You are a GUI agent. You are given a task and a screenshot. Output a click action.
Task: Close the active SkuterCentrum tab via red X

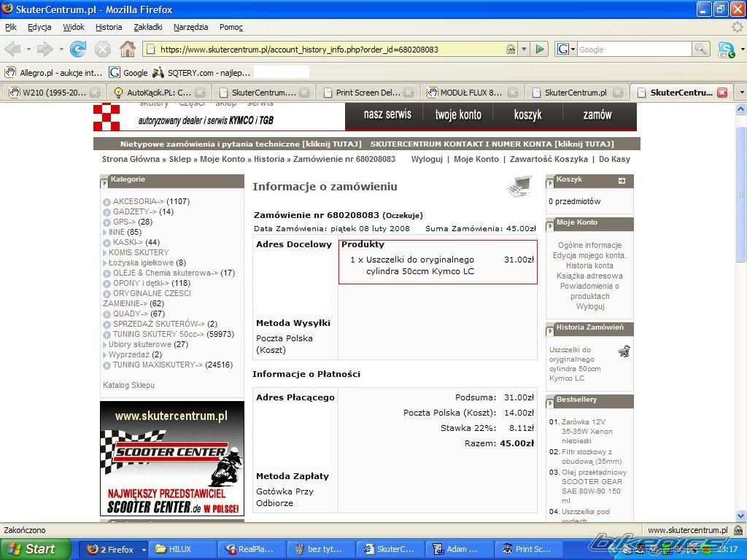pyautogui.click(x=722, y=93)
